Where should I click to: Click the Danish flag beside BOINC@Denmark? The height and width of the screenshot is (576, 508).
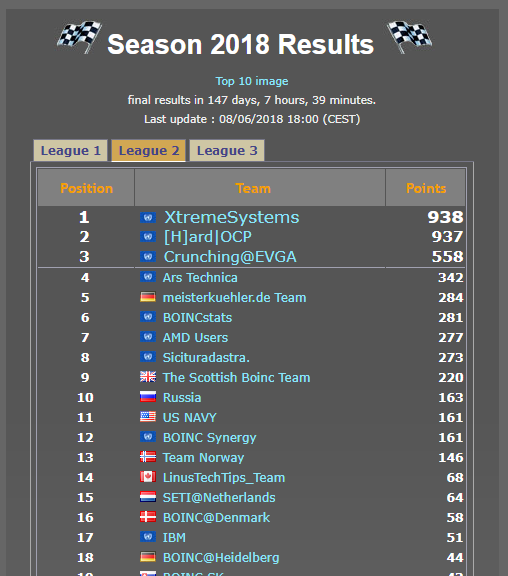coord(148,517)
